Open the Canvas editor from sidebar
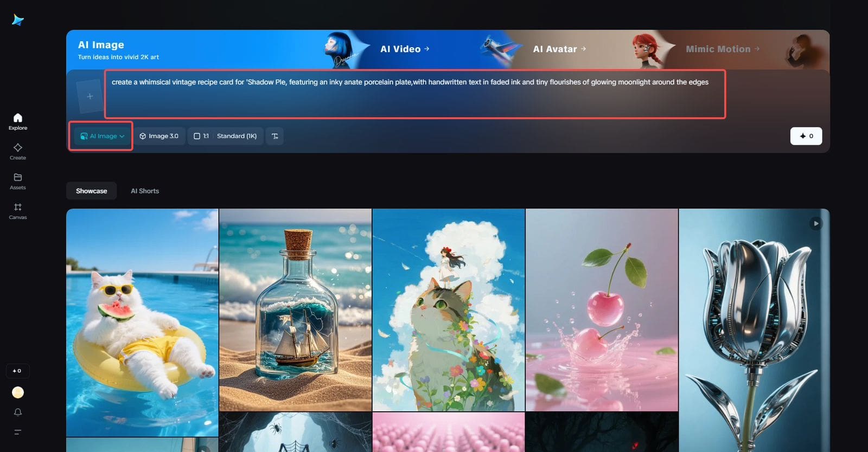 [x=18, y=211]
